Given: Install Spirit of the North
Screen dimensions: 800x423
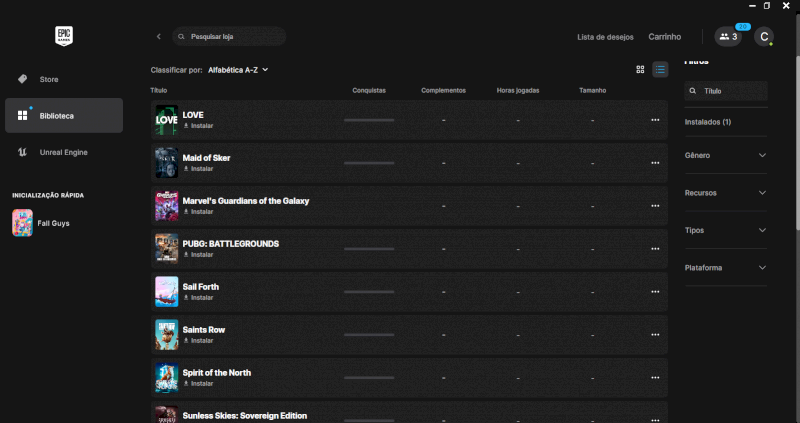Looking at the screenshot, I should pyautogui.click(x=198, y=383).
